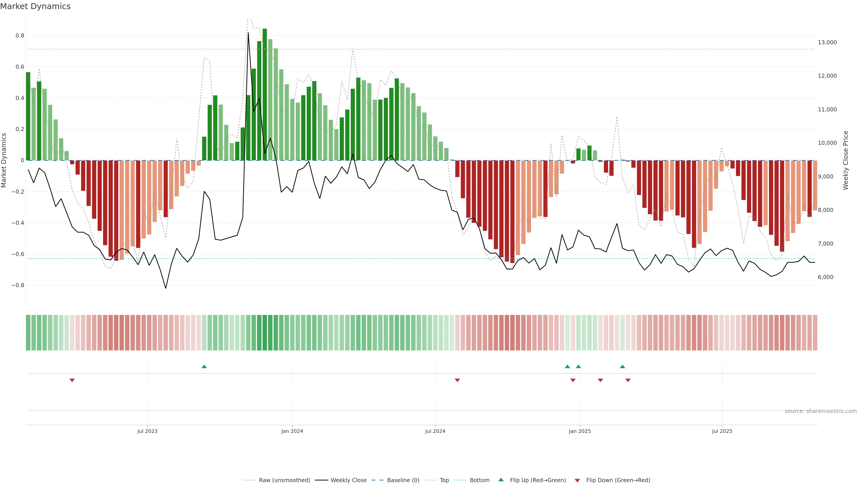Click the Market Dynamics chart title

(35, 6)
